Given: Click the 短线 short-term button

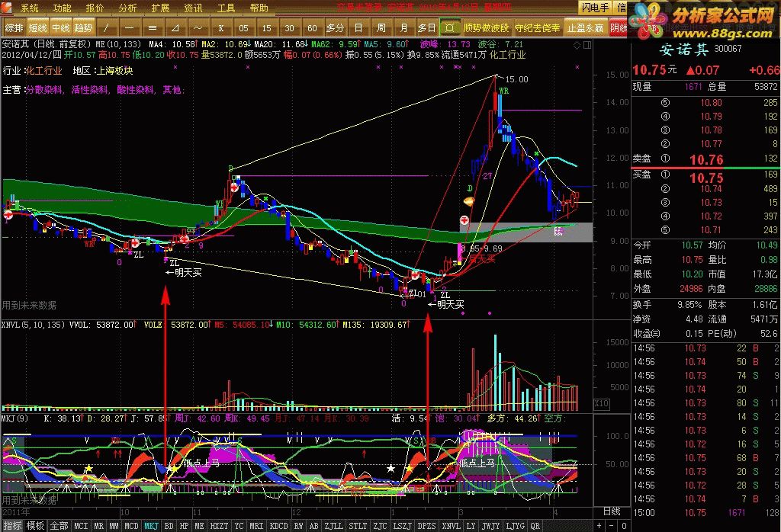Looking at the screenshot, I should coord(38,28).
